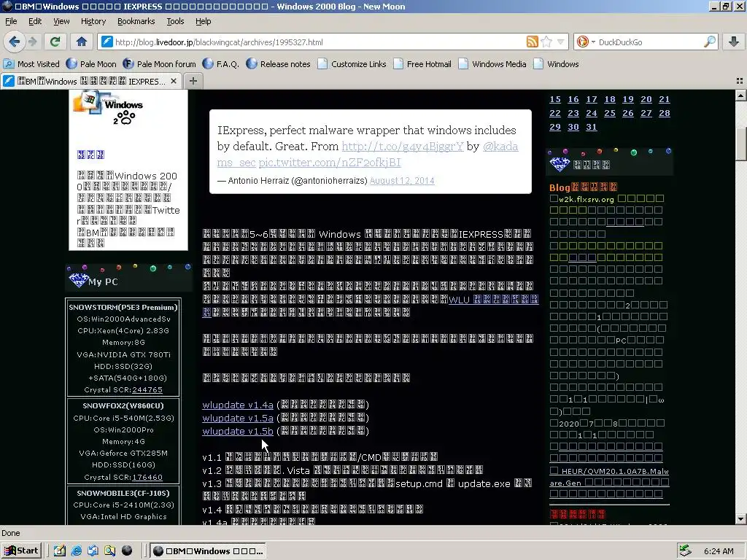Click the system tray network icon
This screenshot has height=560, width=747.
pyautogui.click(x=686, y=551)
